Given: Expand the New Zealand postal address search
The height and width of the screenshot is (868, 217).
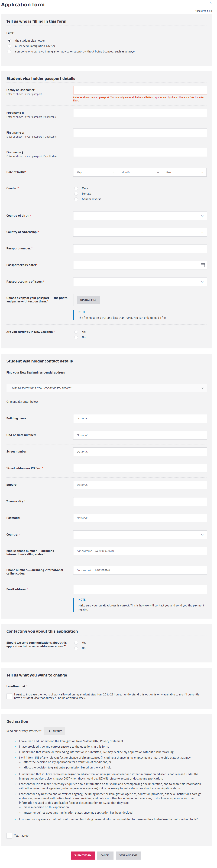Looking at the screenshot, I should pyautogui.click(x=106, y=388).
